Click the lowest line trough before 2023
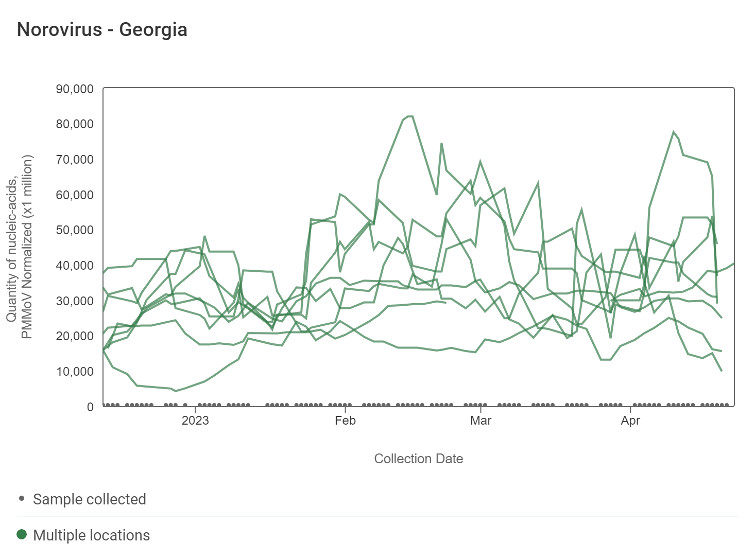Viewport: 755px width, 560px height. click(x=176, y=391)
